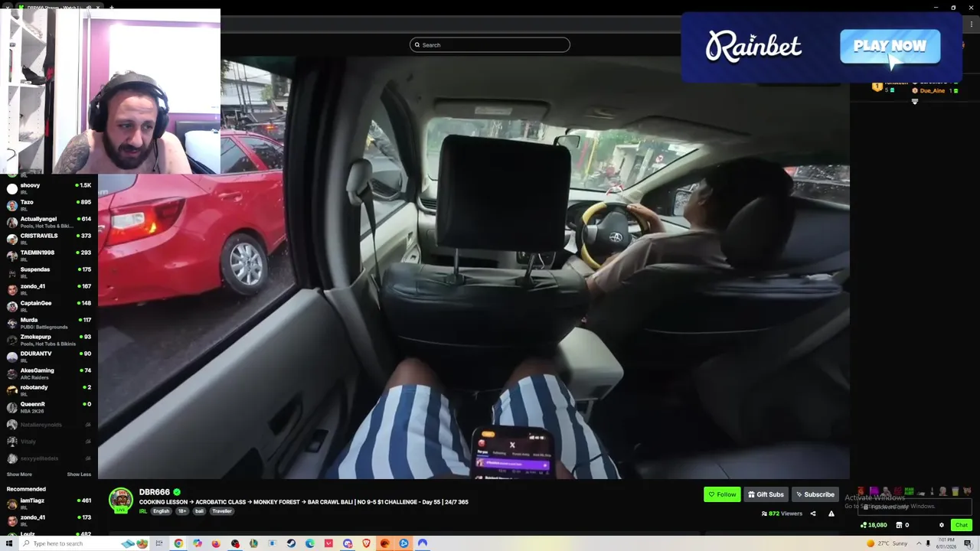Open Google Chrome from taskbar
The image size is (980, 551).
pos(178,543)
